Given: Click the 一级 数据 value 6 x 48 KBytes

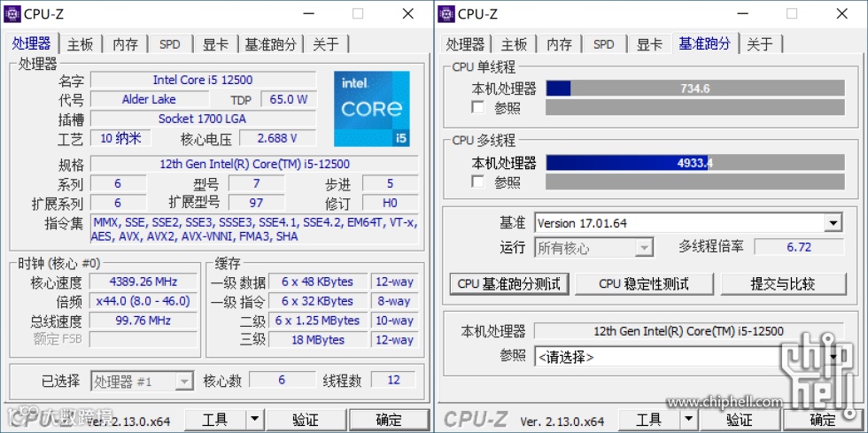Looking at the screenshot, I should click(x=318, y=282).
